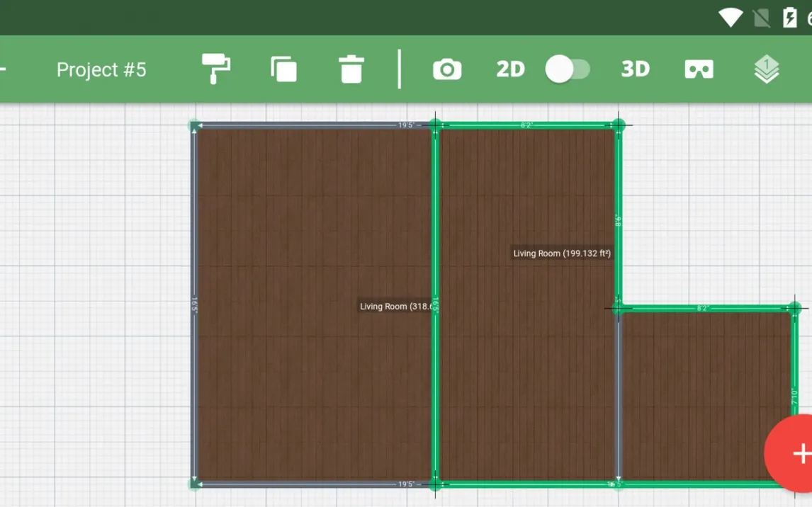Select the Living Room (318 ft²) label
Image resolution: width=812 pixels, height=507 pixels.
pos(395,307)
